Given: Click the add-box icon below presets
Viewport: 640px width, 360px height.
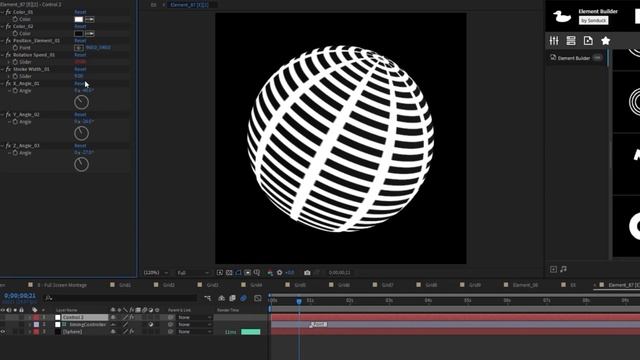Looking at the screenshot, I should coord(553,269).
